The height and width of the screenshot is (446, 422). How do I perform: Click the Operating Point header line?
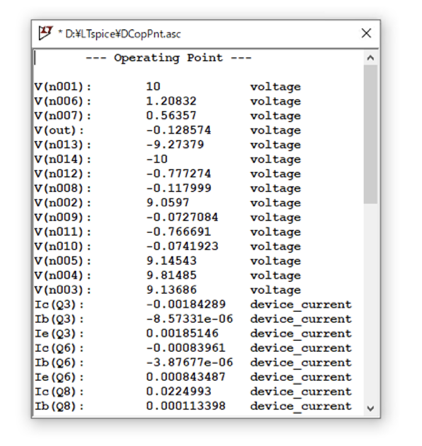169,58
